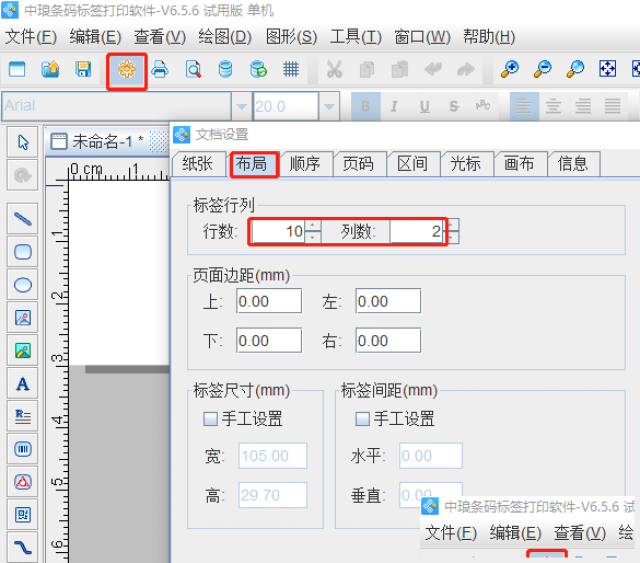
Task: Select the rich text tool
Action: point(23,416)
